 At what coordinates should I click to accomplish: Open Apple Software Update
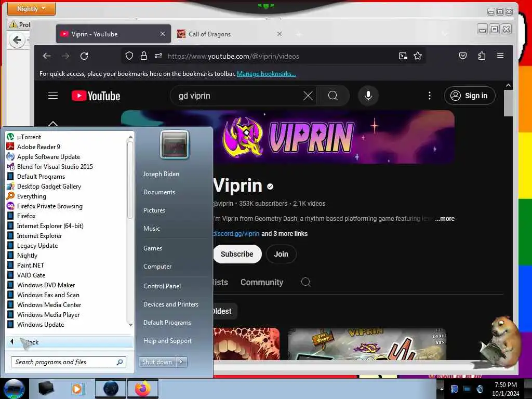[48, 157]
